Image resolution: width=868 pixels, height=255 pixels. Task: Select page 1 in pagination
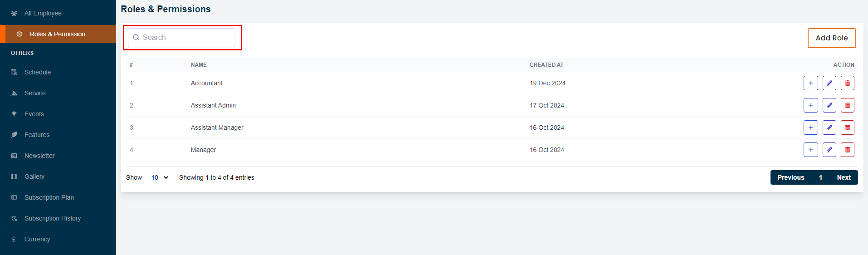[x=820, y=177]
